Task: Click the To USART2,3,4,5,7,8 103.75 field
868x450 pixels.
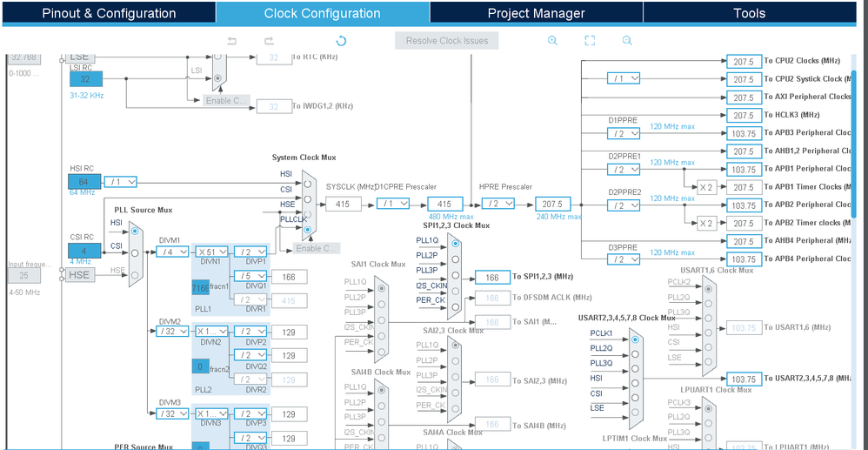Action: [744, 379]
